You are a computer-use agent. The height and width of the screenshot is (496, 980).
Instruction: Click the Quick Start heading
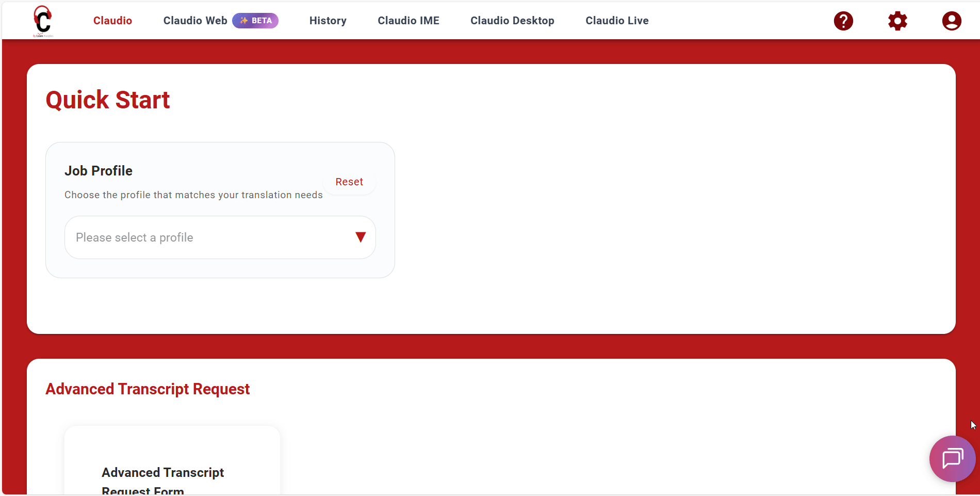click(x=107, y=100)
